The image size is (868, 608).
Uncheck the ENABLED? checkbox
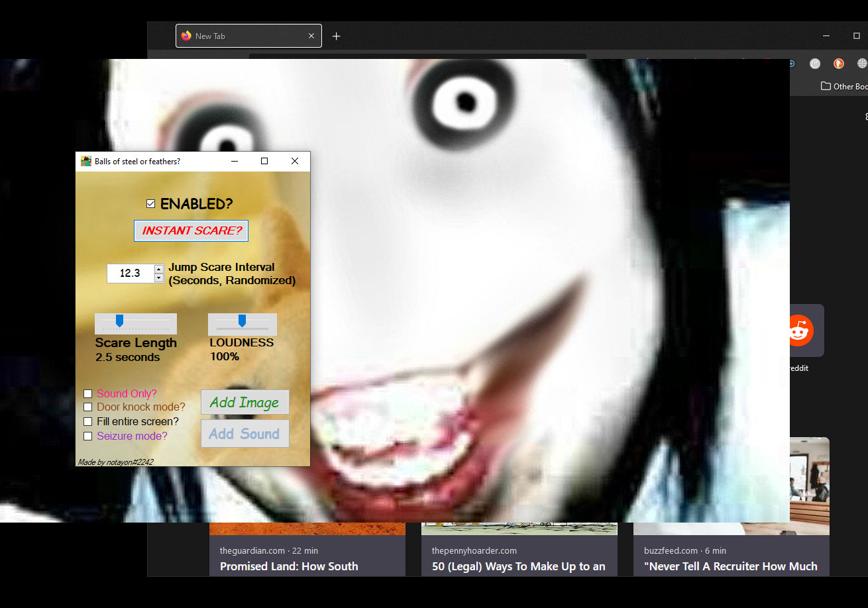tap(151, 203)
